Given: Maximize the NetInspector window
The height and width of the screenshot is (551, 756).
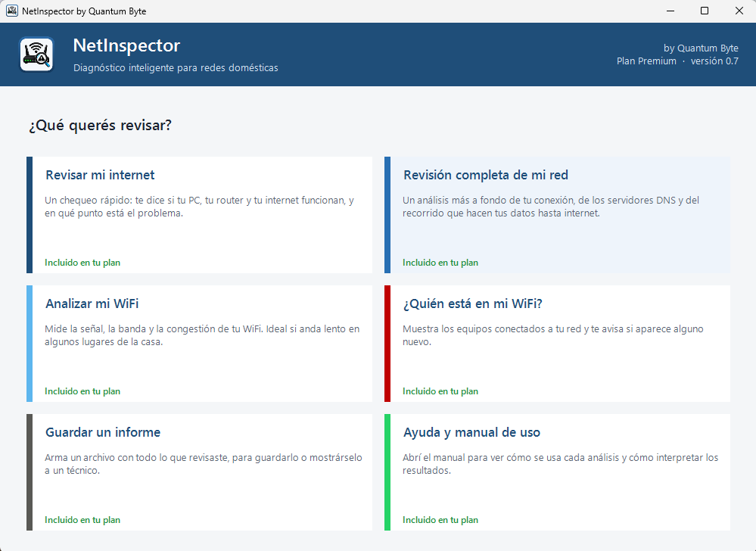Looking at the screenshot, I should [705, 11].
